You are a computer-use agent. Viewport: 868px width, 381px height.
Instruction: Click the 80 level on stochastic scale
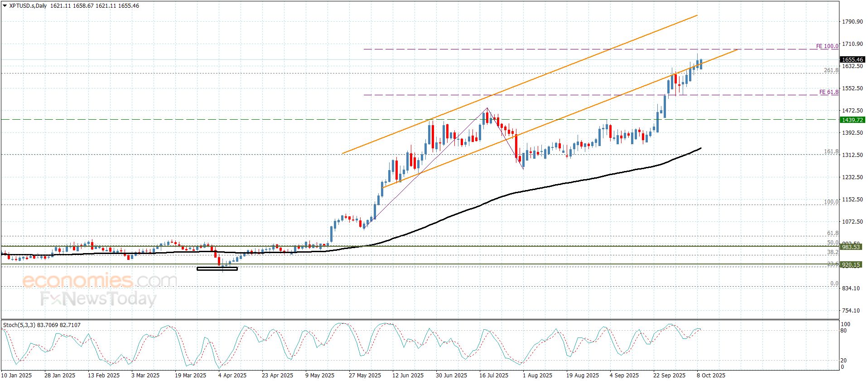coord(844,331)
